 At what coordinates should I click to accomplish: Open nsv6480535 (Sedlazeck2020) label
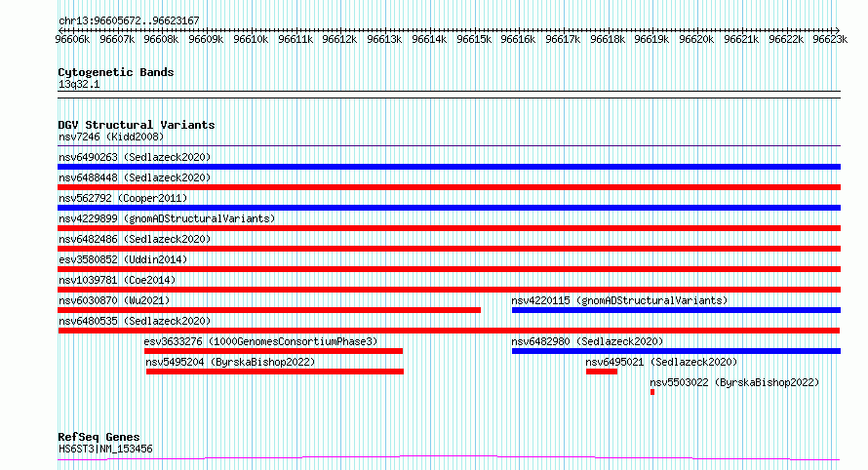pyautogui.click(x=135, y=321)
